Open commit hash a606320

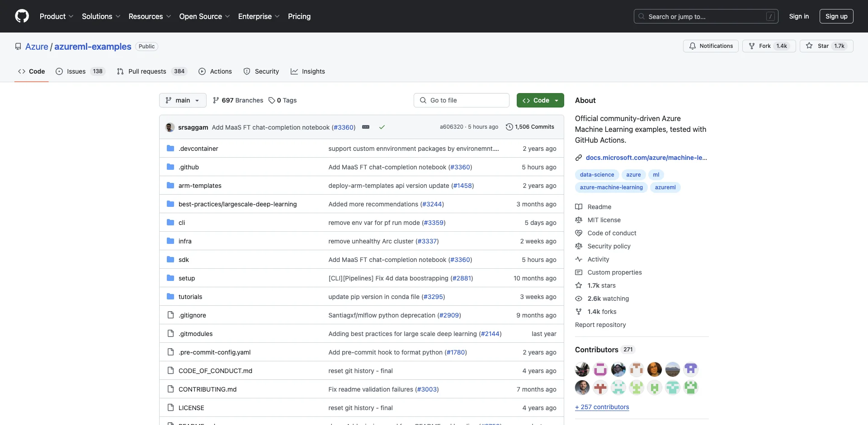tap(452, 127)
